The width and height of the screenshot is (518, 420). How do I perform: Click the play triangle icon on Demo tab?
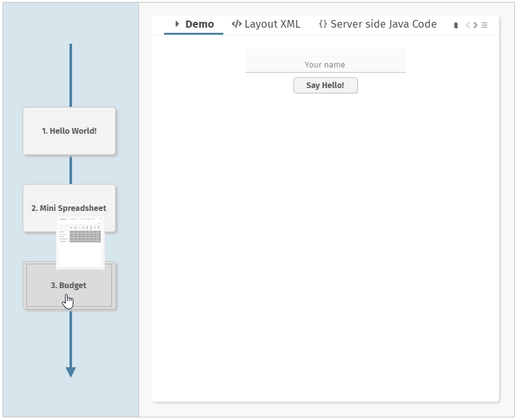tap(177, 24)
